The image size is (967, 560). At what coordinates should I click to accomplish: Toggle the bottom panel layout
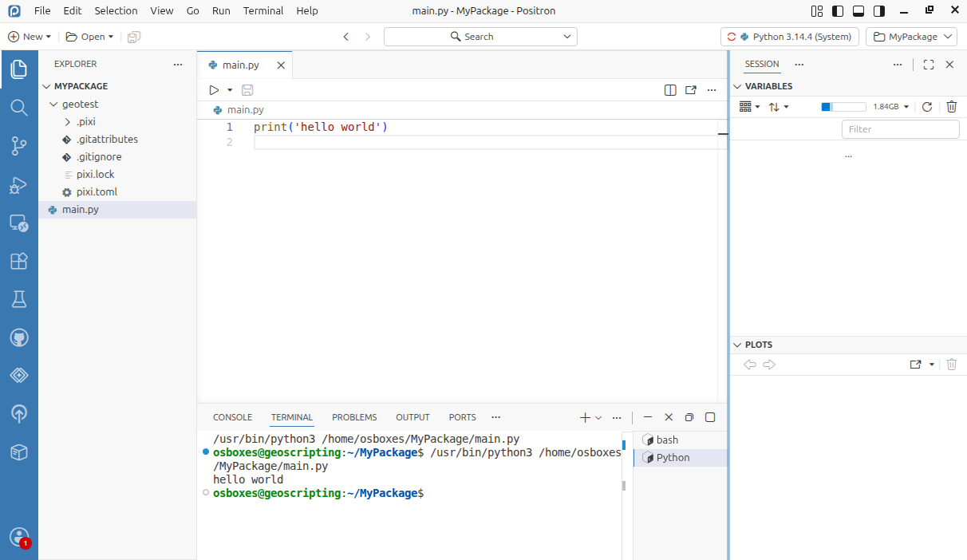(858, 11)
